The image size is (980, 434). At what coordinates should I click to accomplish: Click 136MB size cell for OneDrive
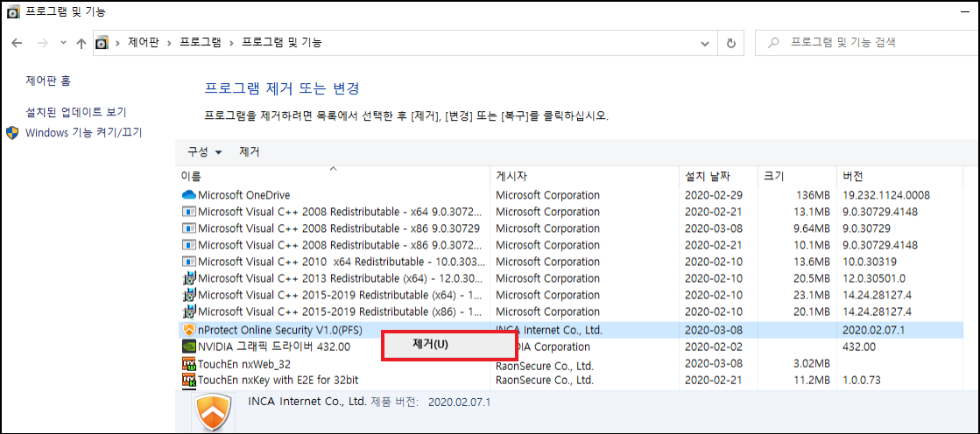point(813,195)
